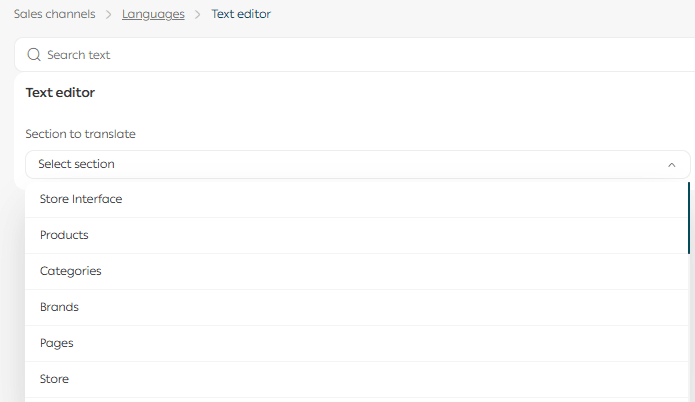
Task: Choose the Pages section option
Action: click(57, 343)
